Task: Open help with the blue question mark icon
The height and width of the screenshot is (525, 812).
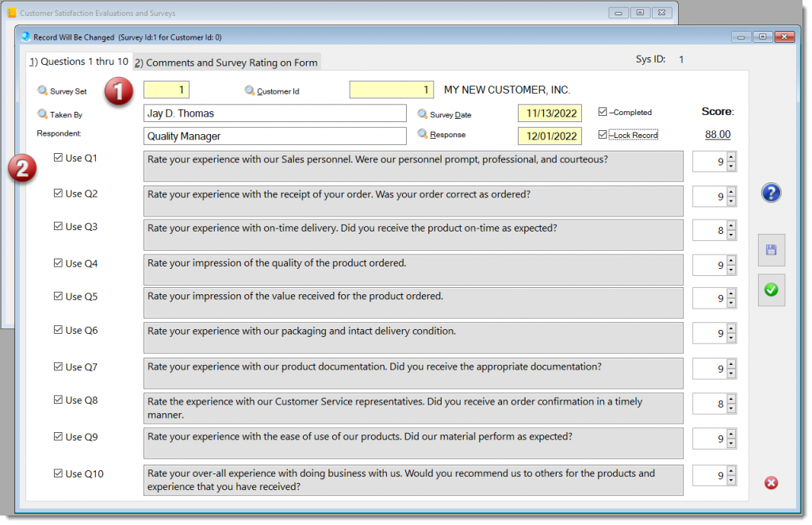Action: tap(771, 194)
